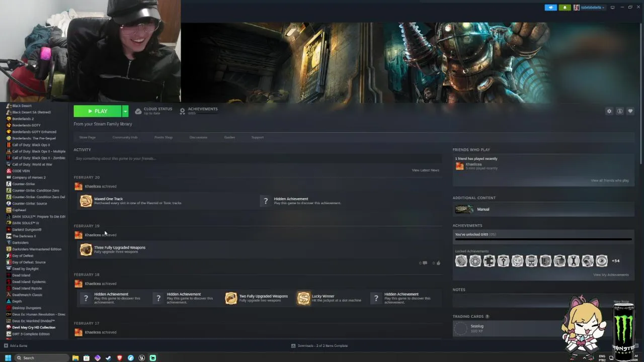Click the safe locked achievement icon
This screenshot has height=362, width=644.
pyautogui.click(x=545, y=261)
